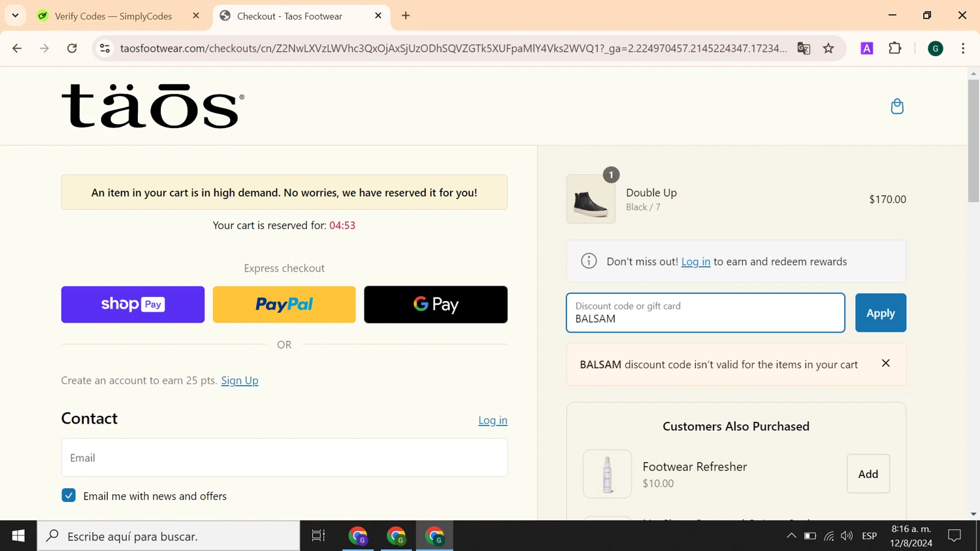
Task: Click the Footwear Refresher $10.00 price
Action: (658, 483)
